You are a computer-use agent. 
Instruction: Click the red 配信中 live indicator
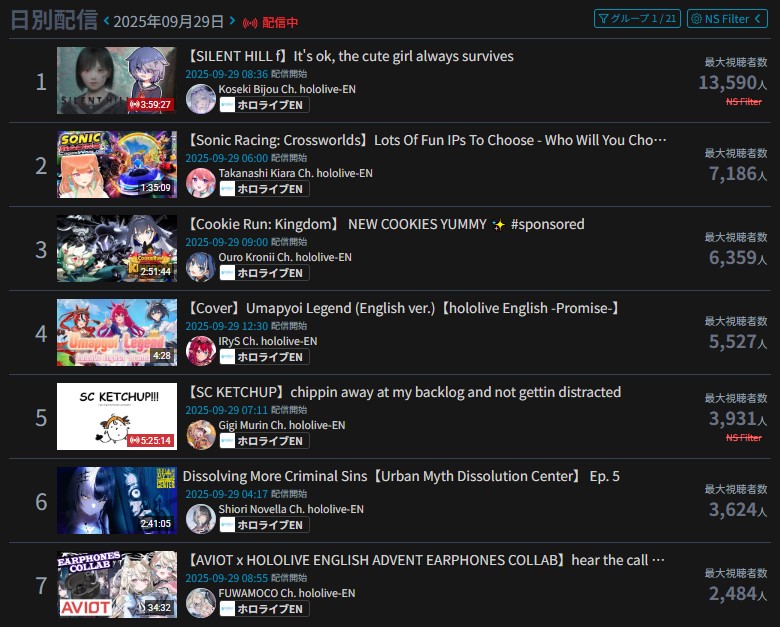tap(270, 22)
